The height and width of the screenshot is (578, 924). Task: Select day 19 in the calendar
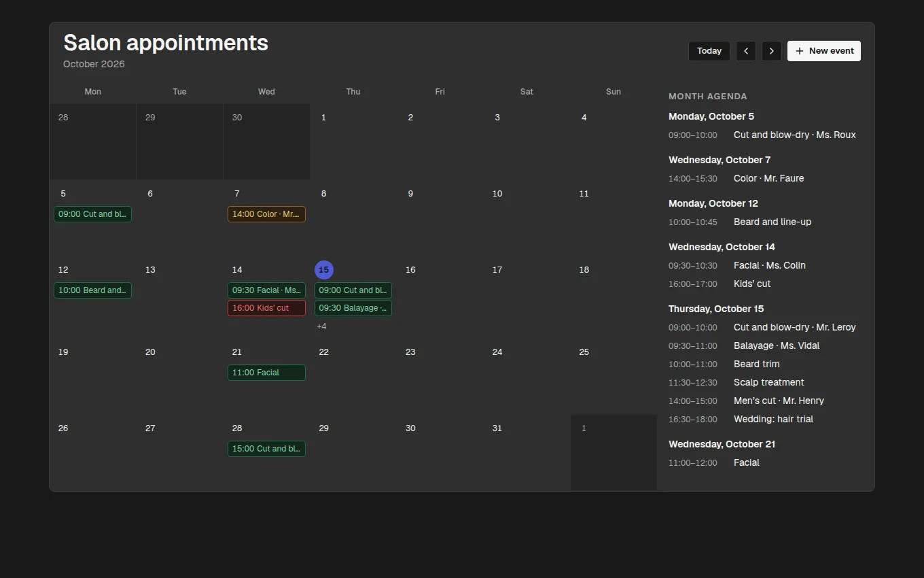(63, 352)
